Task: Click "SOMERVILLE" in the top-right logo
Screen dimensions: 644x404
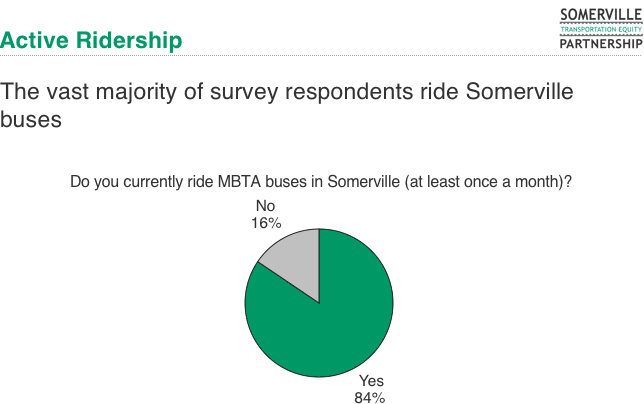Action: 599,13
